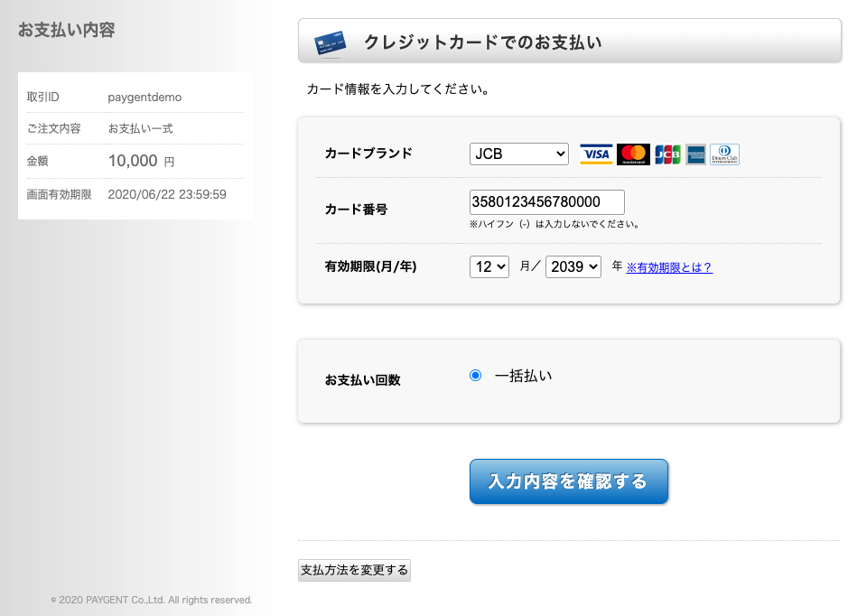Click the 金額 label
The image size is (848, 616).
tap(38, 161)
